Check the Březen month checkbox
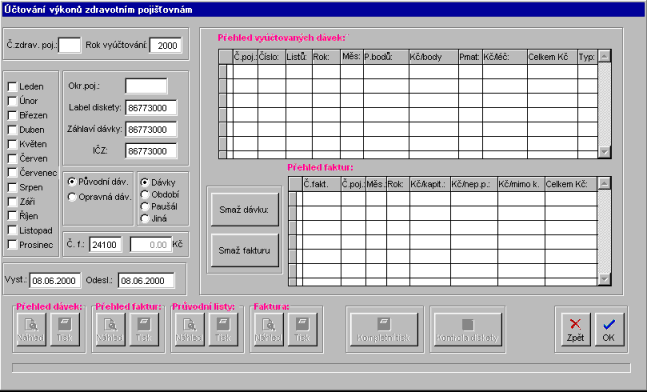647x392 pixels. 12,116
